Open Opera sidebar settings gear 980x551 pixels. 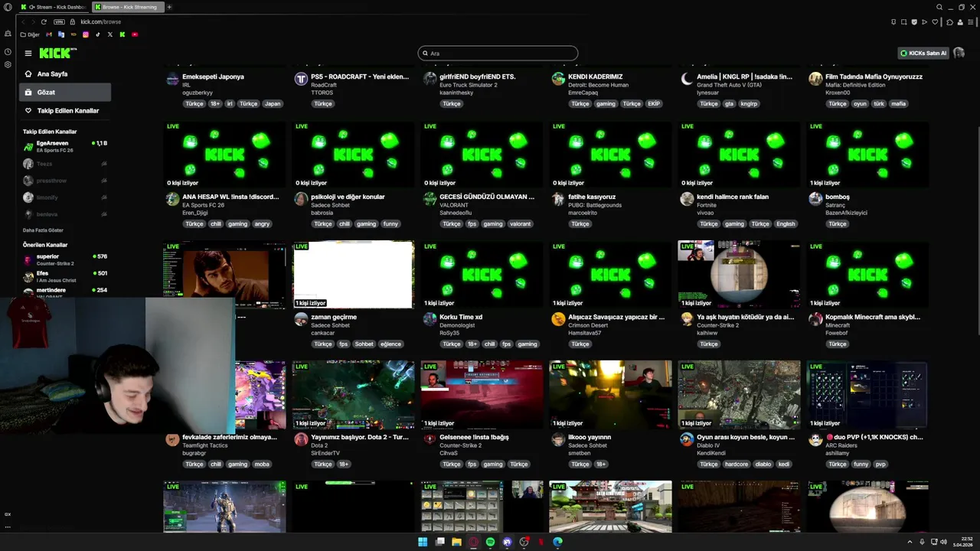coord(8,65)
